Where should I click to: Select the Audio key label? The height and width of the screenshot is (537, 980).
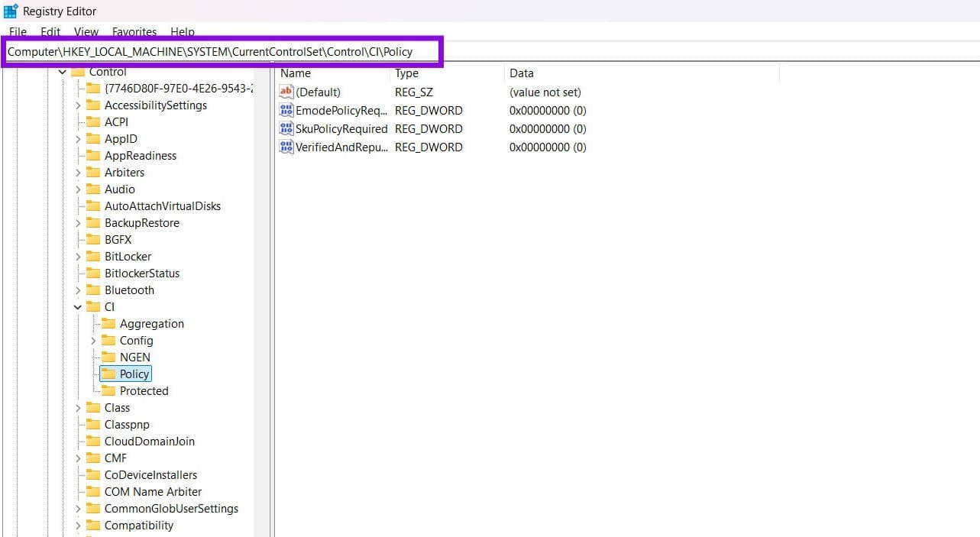click(x=120, y=189)
